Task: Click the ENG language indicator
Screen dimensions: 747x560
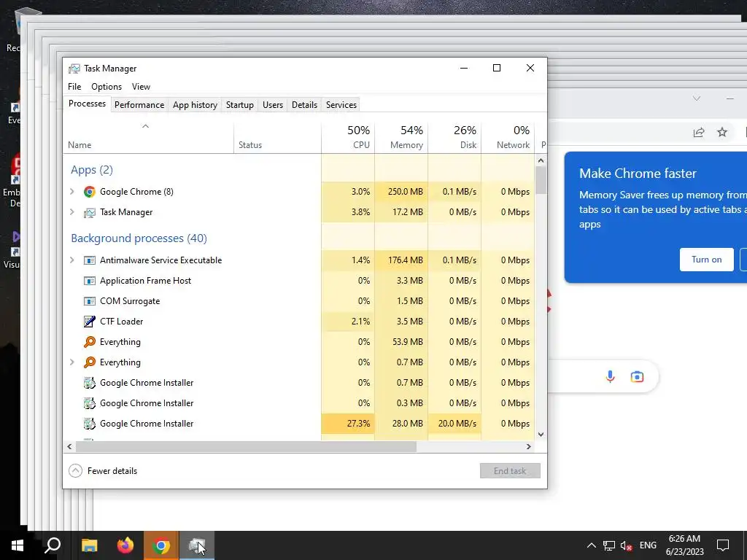Action: click(648, 545)
